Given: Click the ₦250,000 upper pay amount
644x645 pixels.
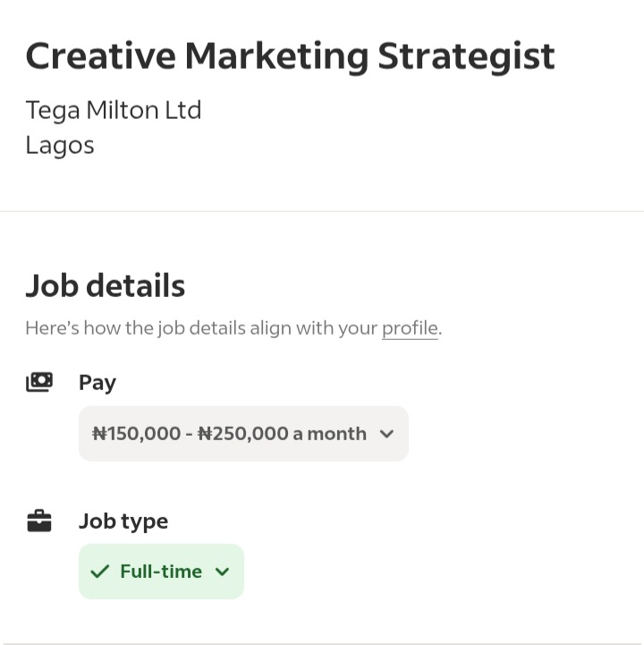Looking at the screenshot, I should 243,434.
